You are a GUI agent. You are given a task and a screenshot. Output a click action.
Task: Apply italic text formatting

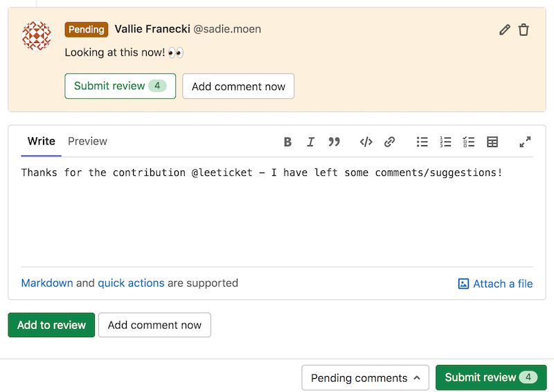pyautogui.click(x=310, y=142)
